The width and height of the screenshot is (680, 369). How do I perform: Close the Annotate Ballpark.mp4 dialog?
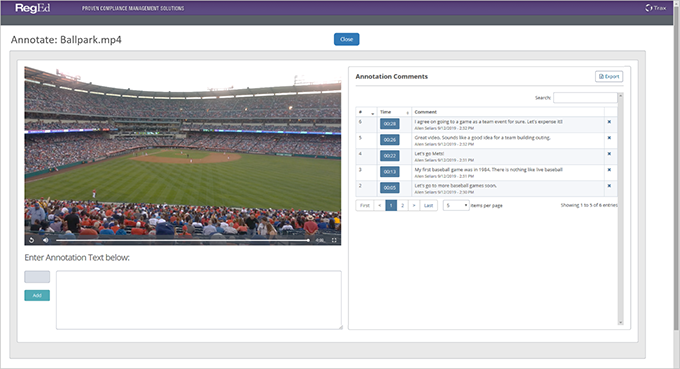coord(347,39)
